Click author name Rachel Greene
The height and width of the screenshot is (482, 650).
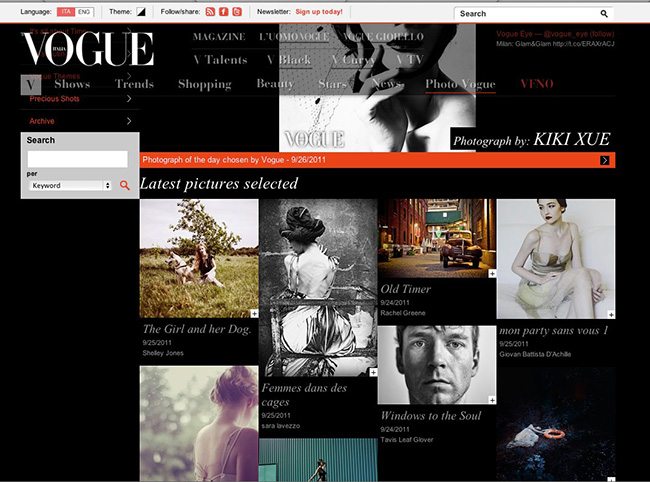coord(403,313)
